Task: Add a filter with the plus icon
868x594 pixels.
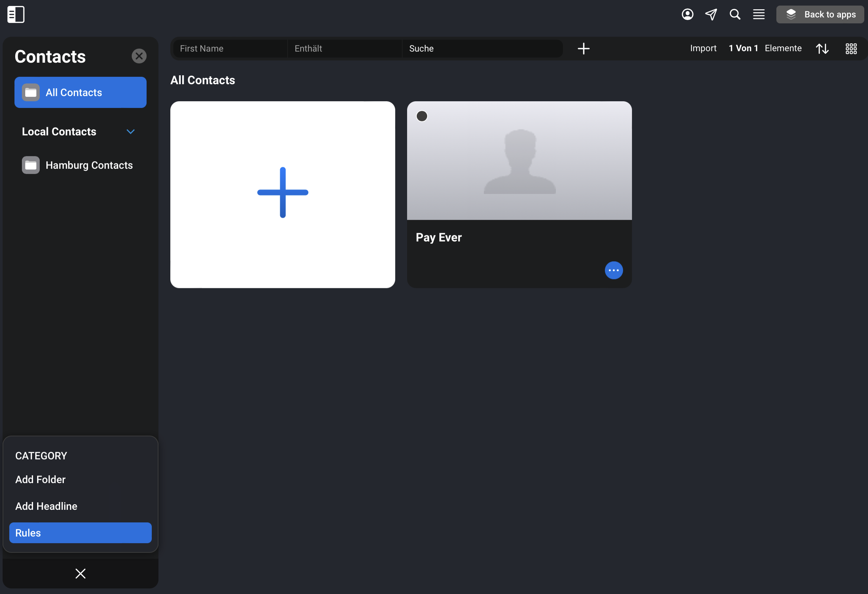Action: [x=583, y=49]
